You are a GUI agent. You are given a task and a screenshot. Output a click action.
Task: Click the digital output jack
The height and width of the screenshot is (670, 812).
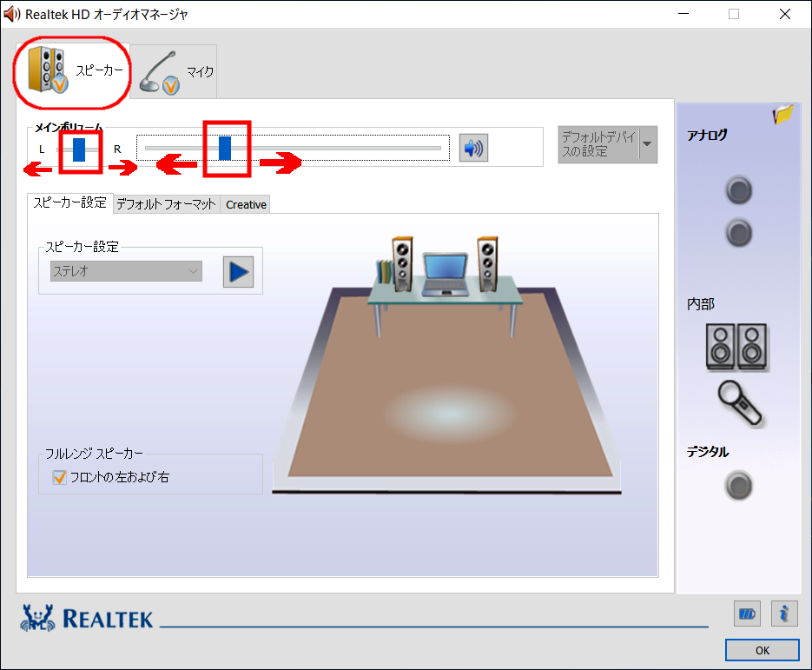pyautogui.click(x=739, y=486)
